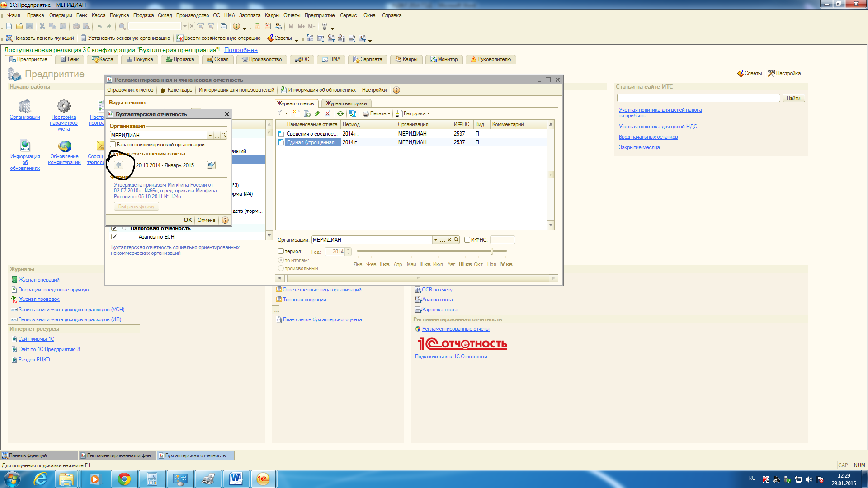This screenshot has height=488, width=868.
Task: Open the Журнал проводок link
Action: pos(39,299)
